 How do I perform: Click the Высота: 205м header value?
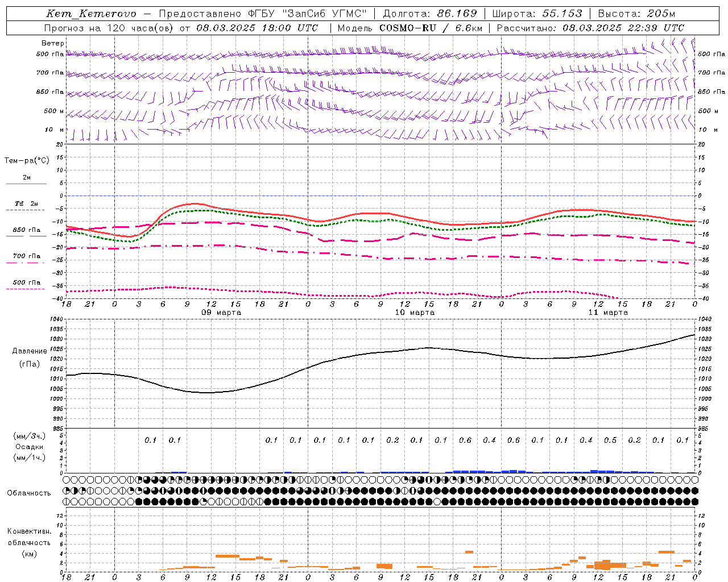point(636,14)
